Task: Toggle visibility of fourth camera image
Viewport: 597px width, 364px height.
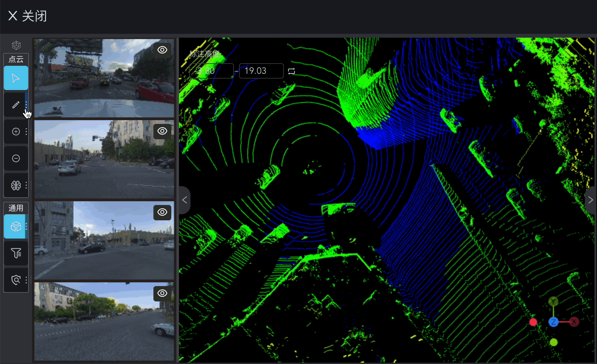Action: tap(162, 293)
